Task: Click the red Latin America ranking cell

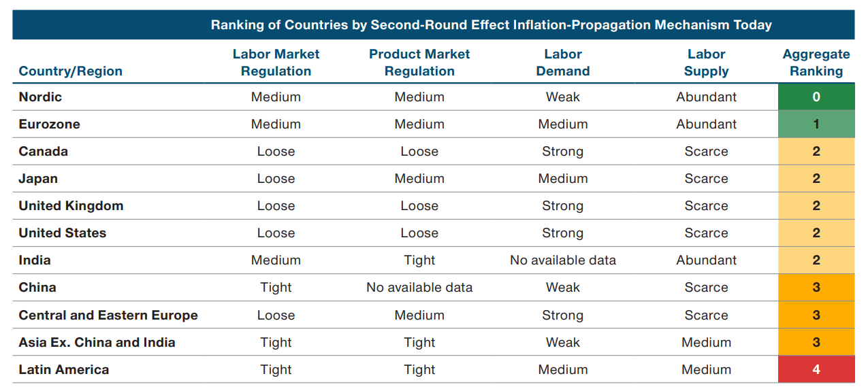Action: pos(816,369)
